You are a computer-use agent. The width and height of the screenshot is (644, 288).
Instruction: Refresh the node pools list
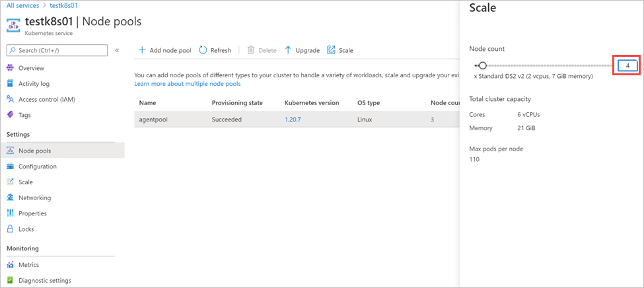pyautogui.click(x=215, y=50)
